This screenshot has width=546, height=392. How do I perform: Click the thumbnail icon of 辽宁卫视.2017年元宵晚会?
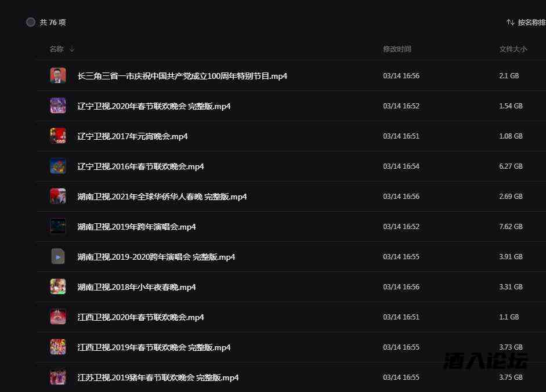coord(57,136)
